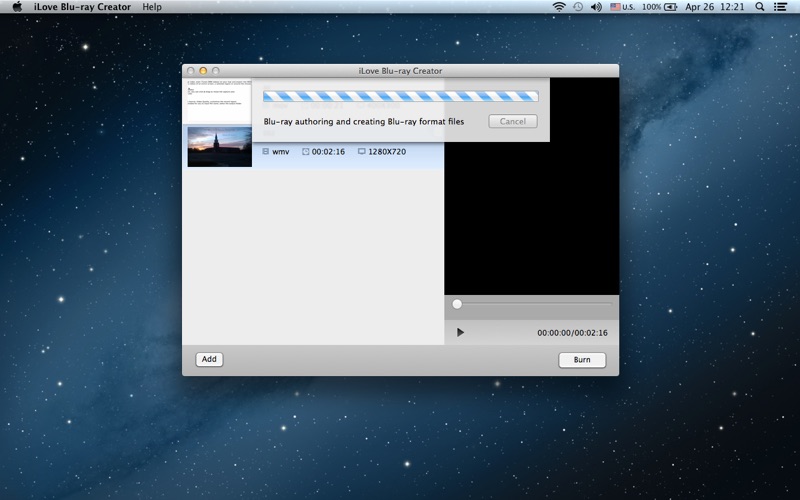The width and height of the screenshot is (800, 500).
Task: Play the video preview
Action: click(x=460, y=333)
